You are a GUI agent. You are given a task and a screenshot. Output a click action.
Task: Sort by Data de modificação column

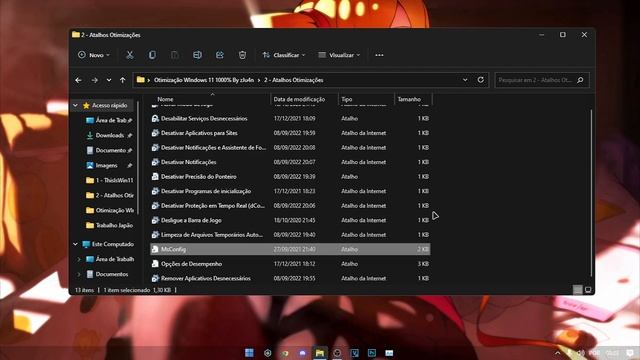coord(299,99)
